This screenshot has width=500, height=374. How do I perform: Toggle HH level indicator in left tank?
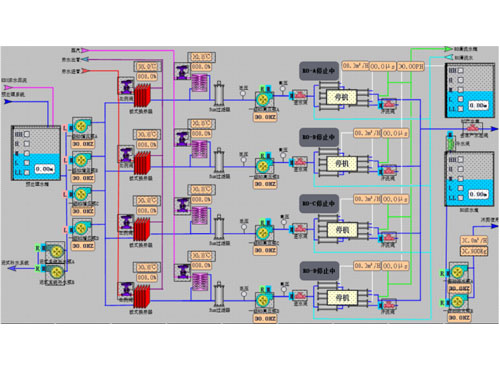coord(27,134)
